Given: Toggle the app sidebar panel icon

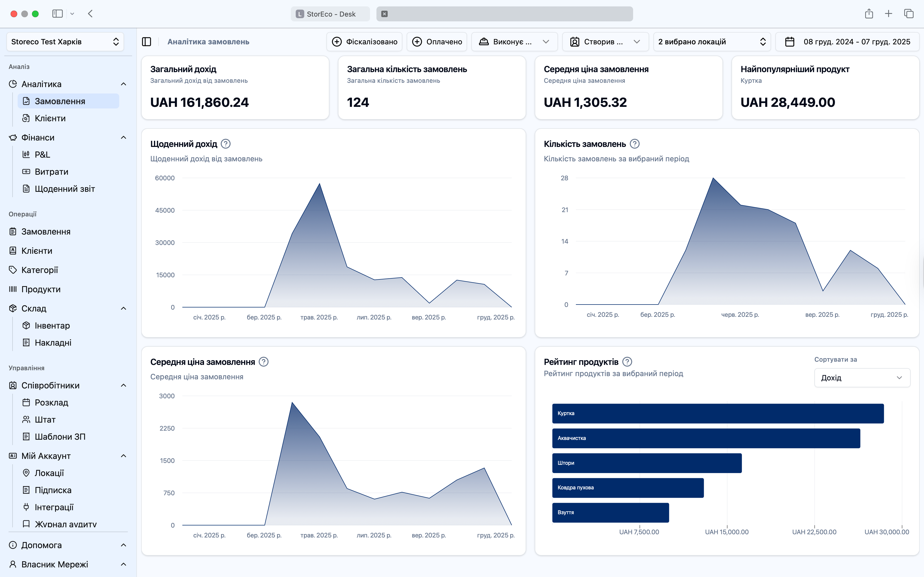Looking at the screenshot, I should pyautogui.click(x=147, y=42).
